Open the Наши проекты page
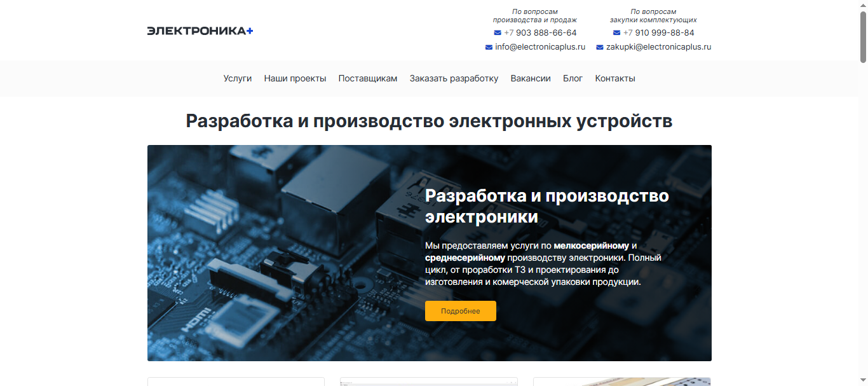This screenshot has height=386, width=868. (x=295, y=78)
